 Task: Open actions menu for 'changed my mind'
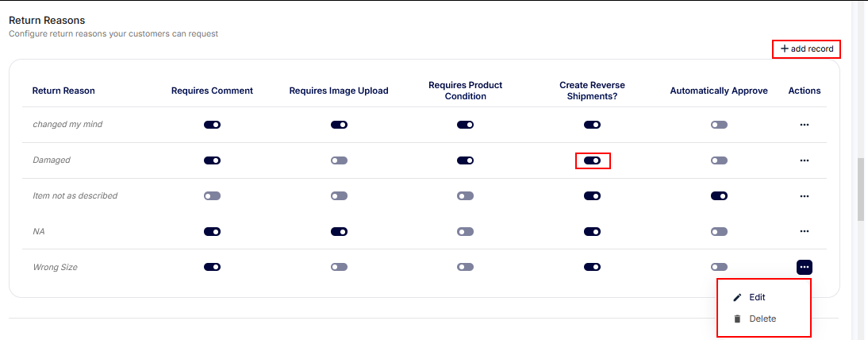[x=804, y=125]
